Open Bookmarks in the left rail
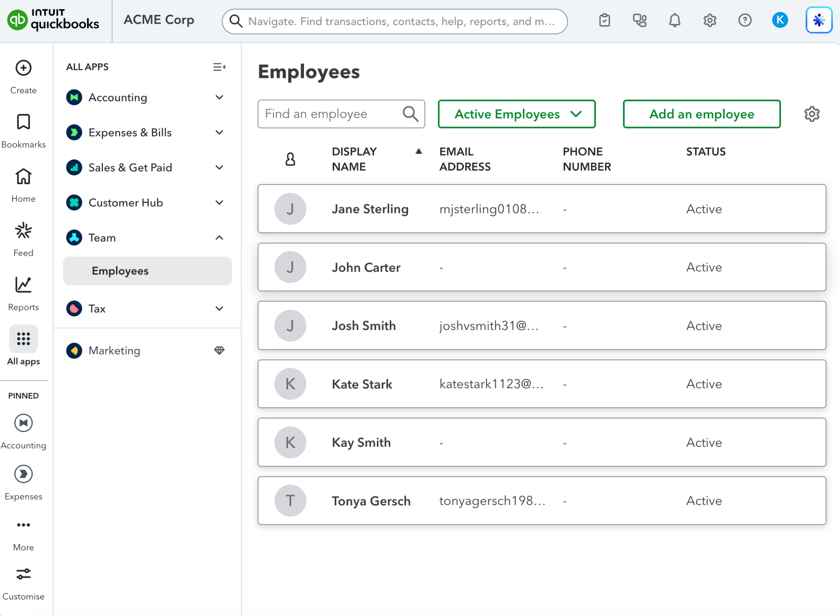The height and width of the screenshot is (616, 840). 23,122
